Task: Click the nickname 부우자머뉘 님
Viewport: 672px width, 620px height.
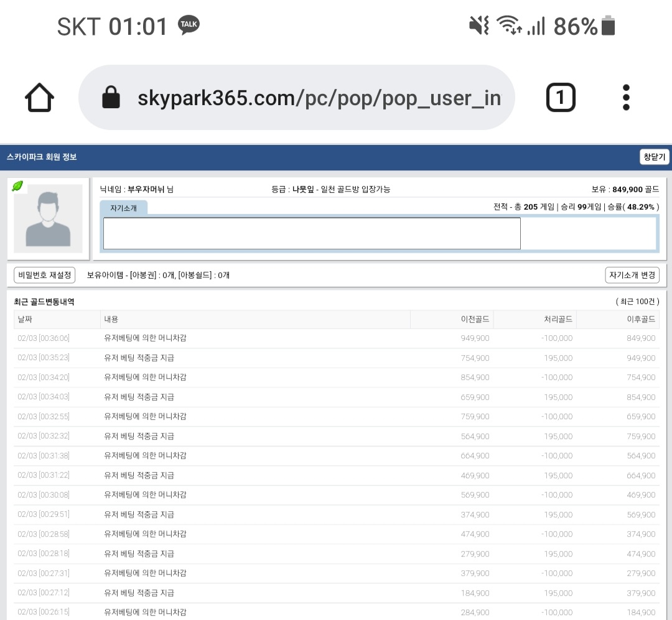Action: pos(151,190)
